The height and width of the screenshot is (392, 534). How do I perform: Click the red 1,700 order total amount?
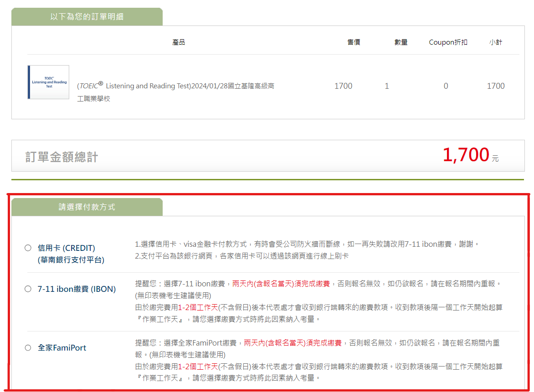(x=466, y=155)
